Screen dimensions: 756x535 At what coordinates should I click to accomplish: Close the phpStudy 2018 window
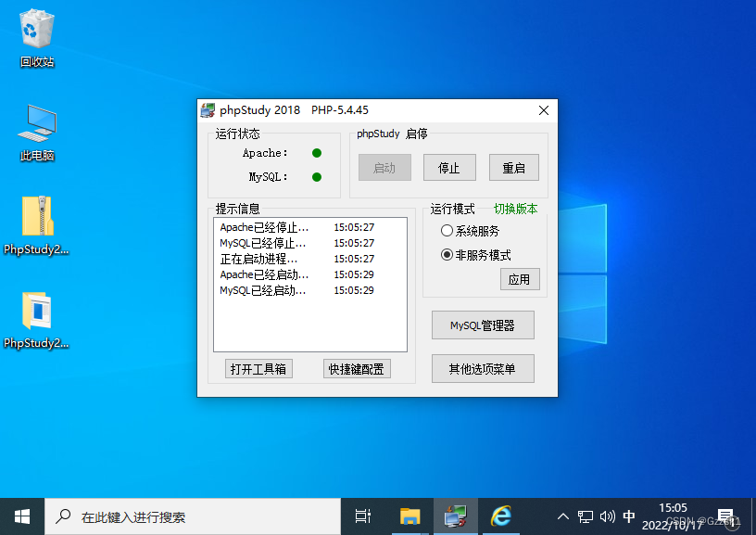pyautogui.click(x=543, y=110)
